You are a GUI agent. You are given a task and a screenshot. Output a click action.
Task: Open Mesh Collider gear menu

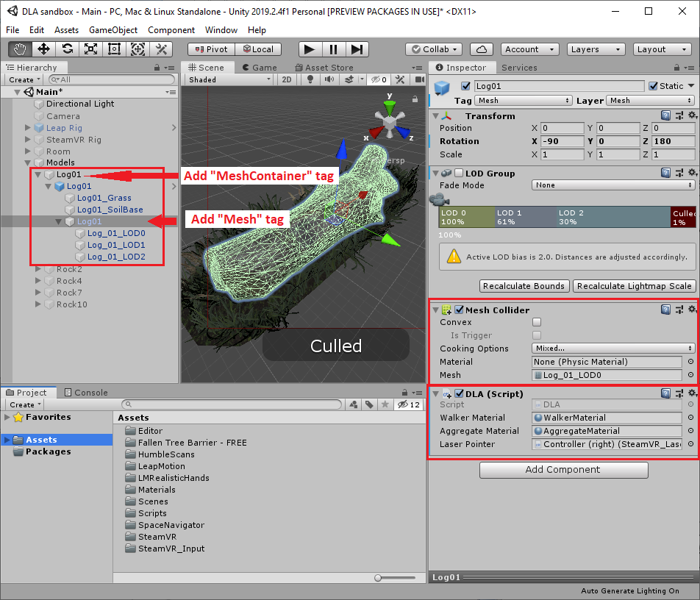692,310
